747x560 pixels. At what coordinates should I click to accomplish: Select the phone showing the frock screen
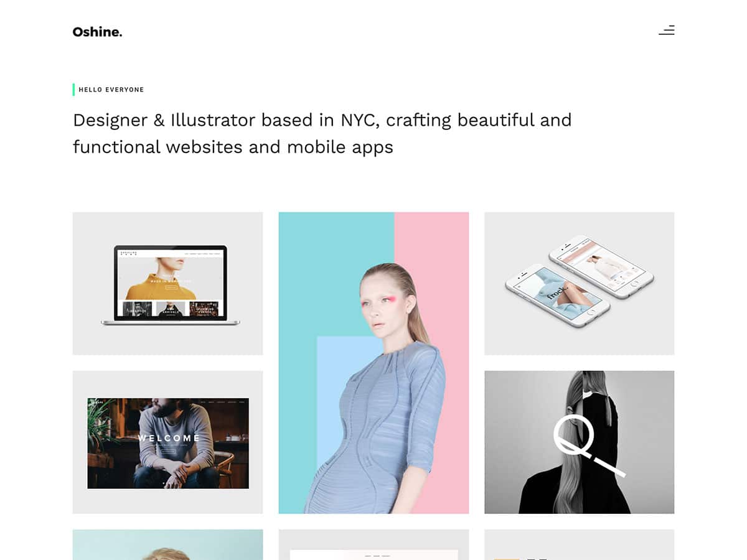coord(557,295)
